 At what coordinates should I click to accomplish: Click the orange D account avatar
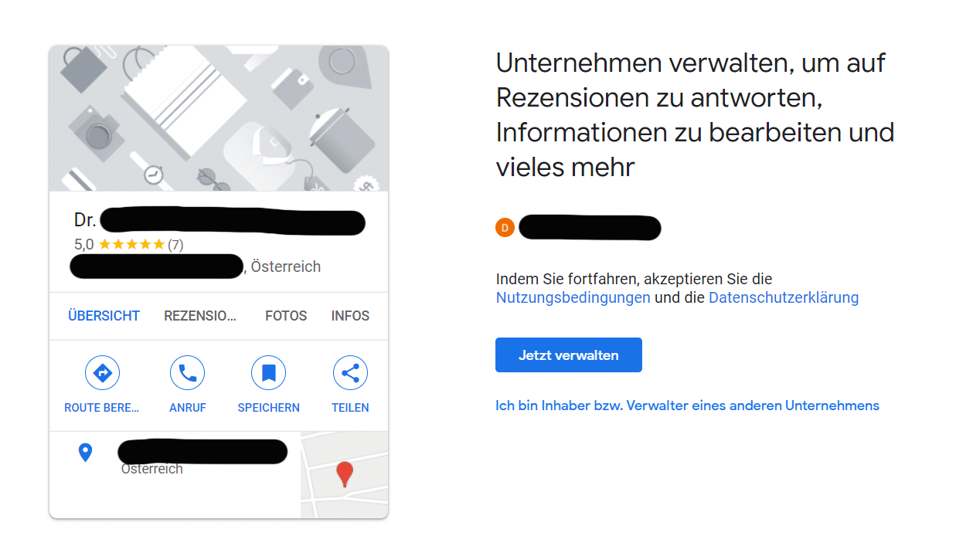point(505,228)
